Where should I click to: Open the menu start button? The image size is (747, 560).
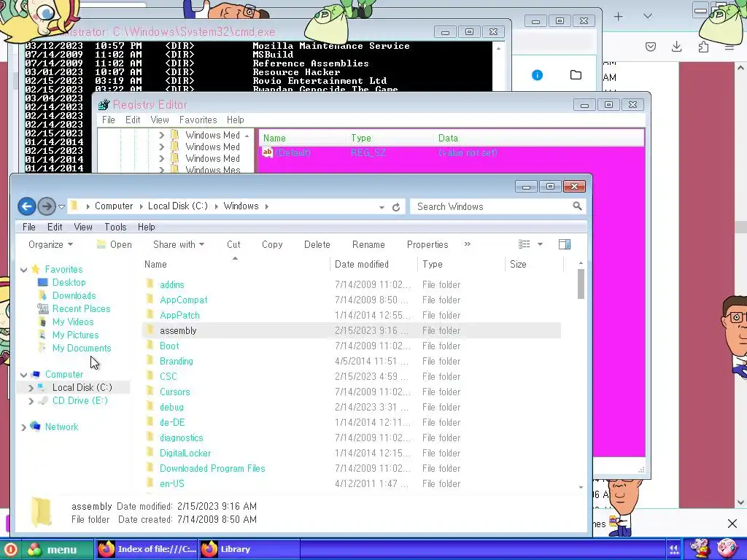click(57, 550)
